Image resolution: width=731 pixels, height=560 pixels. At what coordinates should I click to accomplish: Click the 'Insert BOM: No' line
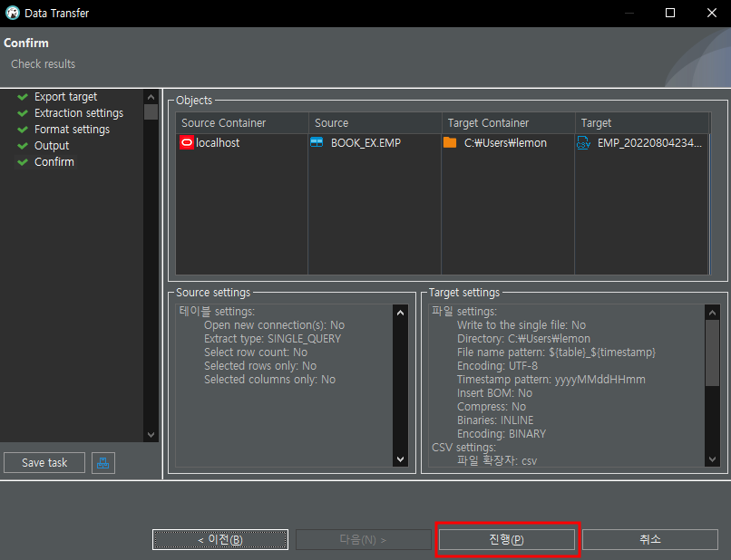(494, 393)
